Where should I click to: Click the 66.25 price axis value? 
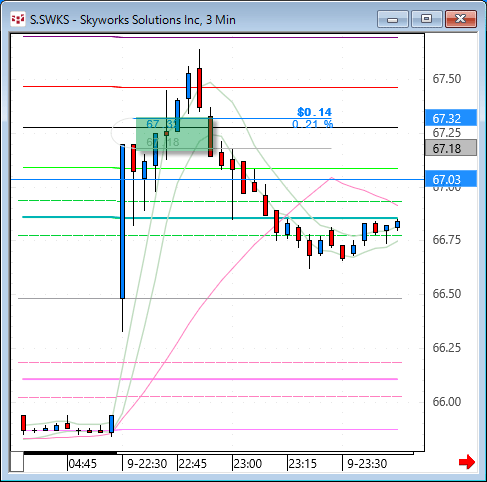(447, 348)
